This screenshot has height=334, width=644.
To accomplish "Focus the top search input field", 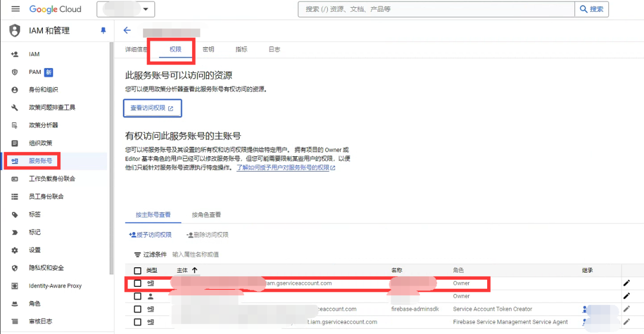I will pyautogui.click(x=436, y=9).
